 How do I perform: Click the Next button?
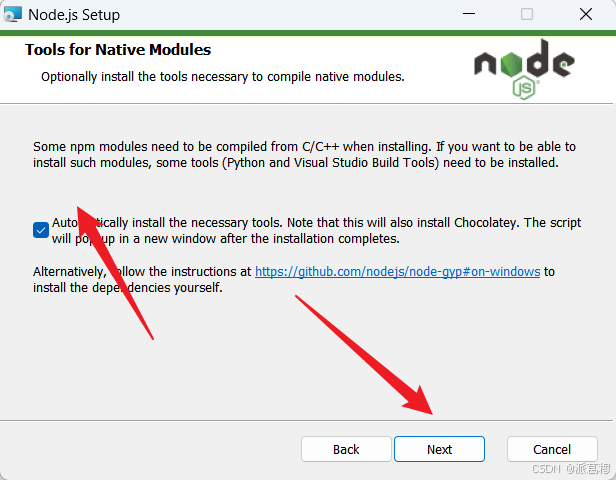[439, 449]
